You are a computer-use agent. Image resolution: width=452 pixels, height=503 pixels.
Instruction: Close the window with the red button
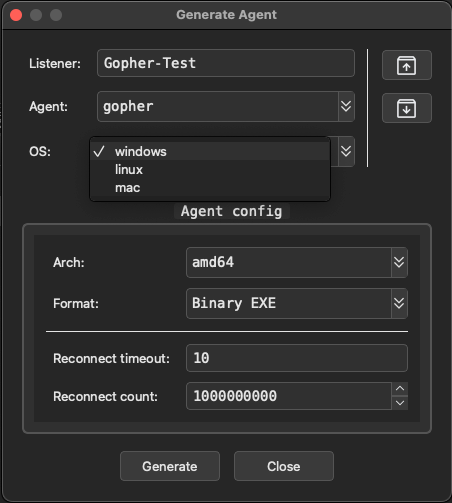click(x=16, y=15)
